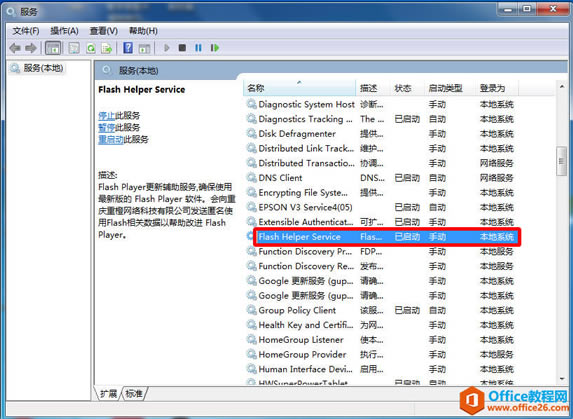Click 已启动 status in DNS Client row
This screenshot has width=573, height=419.
coord(407,178)
